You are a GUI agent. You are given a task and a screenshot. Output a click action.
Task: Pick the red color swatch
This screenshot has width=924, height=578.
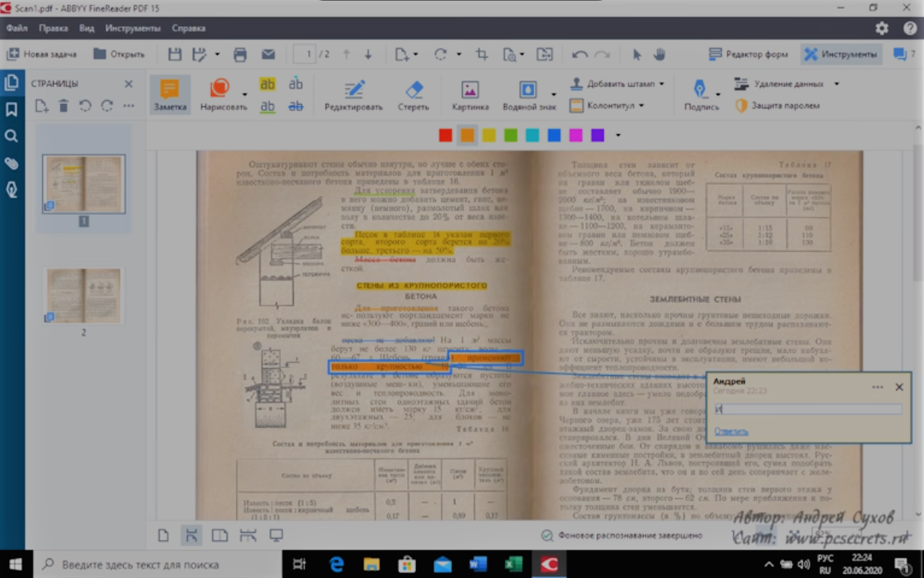coord(445,135)
